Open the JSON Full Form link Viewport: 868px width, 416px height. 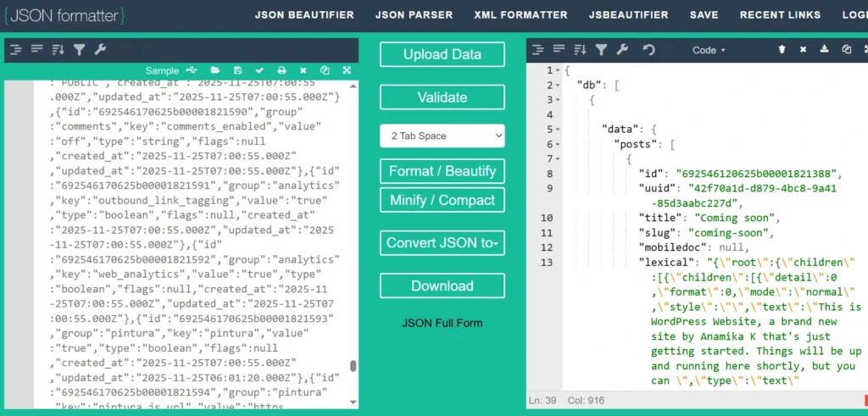click(442, 323)
